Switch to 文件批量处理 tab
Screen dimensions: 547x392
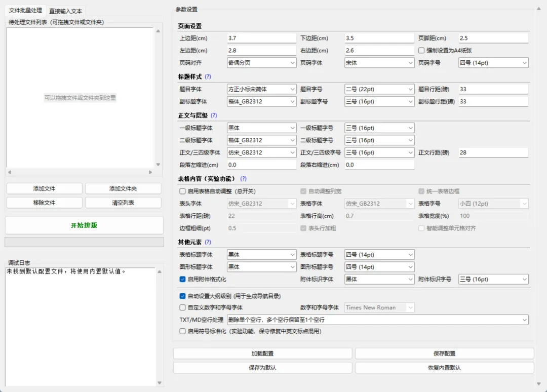point(25,11)
